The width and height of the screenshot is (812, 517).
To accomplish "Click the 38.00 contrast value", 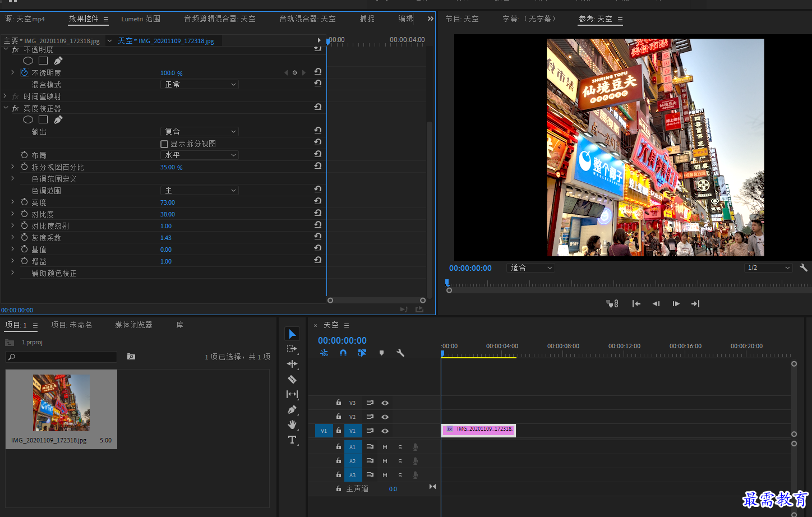I will tap(168, 214).
